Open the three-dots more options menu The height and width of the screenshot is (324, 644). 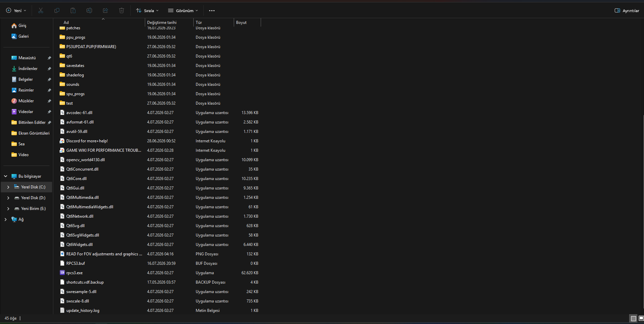coord(212,10)
